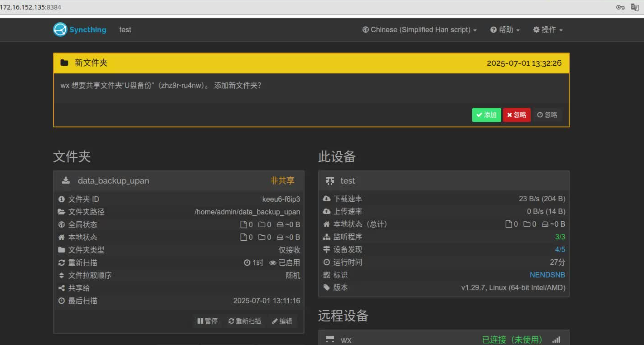Open the 操作 dropdown menu

point(547,29)
